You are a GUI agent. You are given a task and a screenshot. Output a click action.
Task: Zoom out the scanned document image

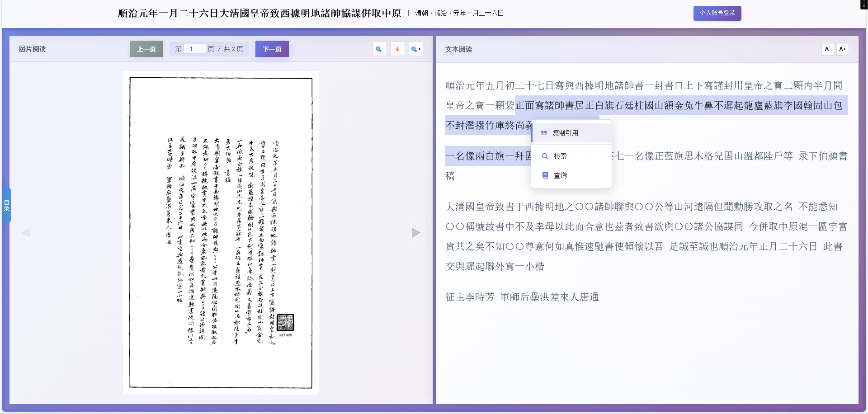379,49
